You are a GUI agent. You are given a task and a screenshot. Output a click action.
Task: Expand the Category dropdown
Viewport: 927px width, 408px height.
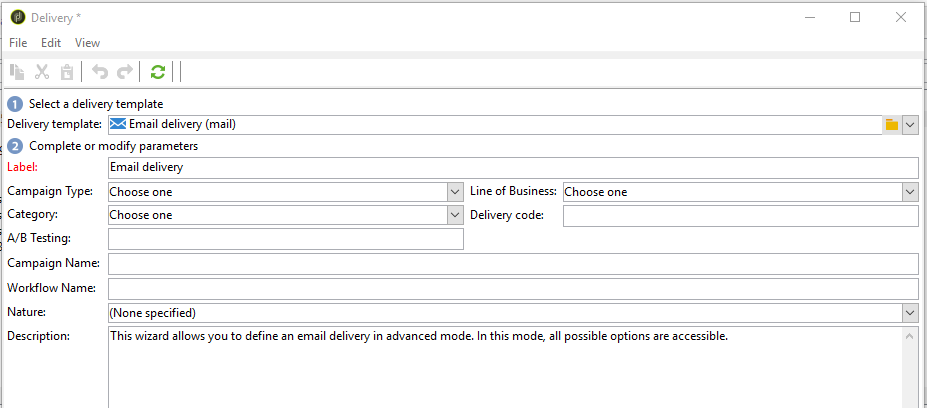455,215
